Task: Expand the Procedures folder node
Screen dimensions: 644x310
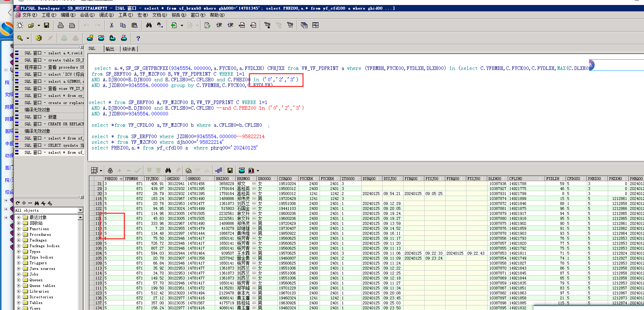Action: pyautogui.click(x=19, y=234)
